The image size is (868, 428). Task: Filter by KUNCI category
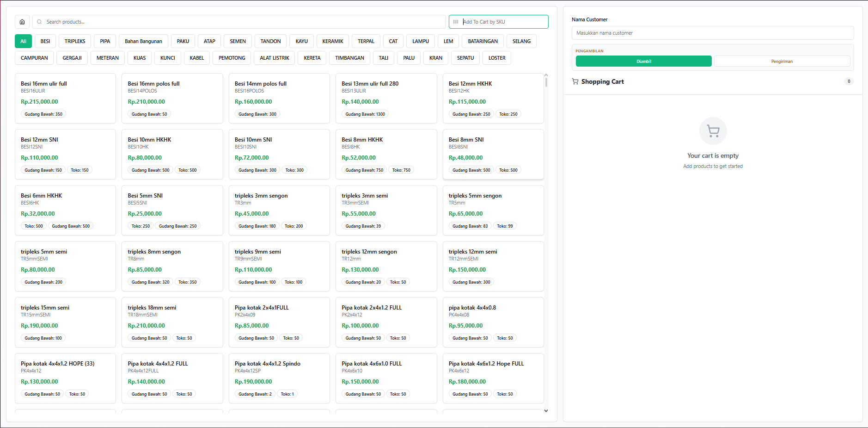(168, 58)
